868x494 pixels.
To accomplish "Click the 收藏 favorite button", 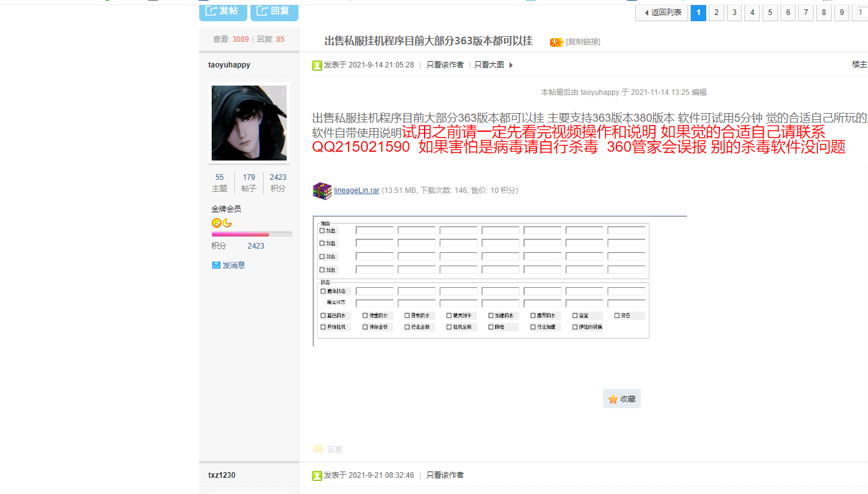I will [622, 399].
